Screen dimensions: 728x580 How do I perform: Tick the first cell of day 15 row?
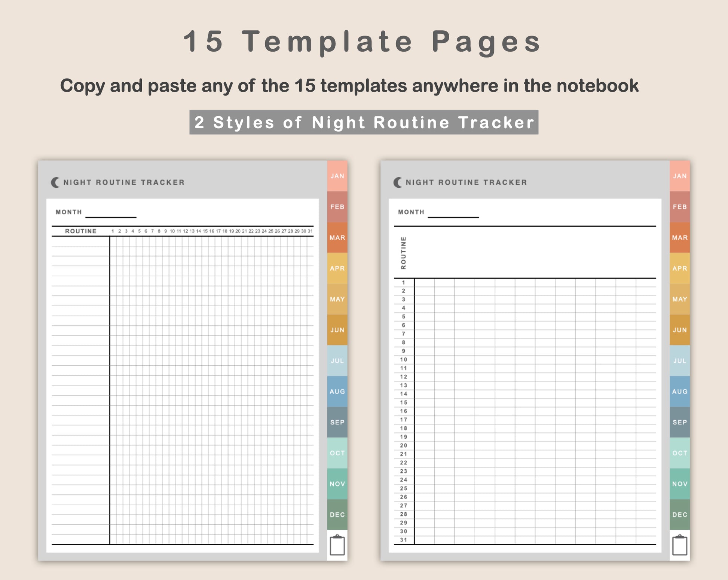point(424,403)
